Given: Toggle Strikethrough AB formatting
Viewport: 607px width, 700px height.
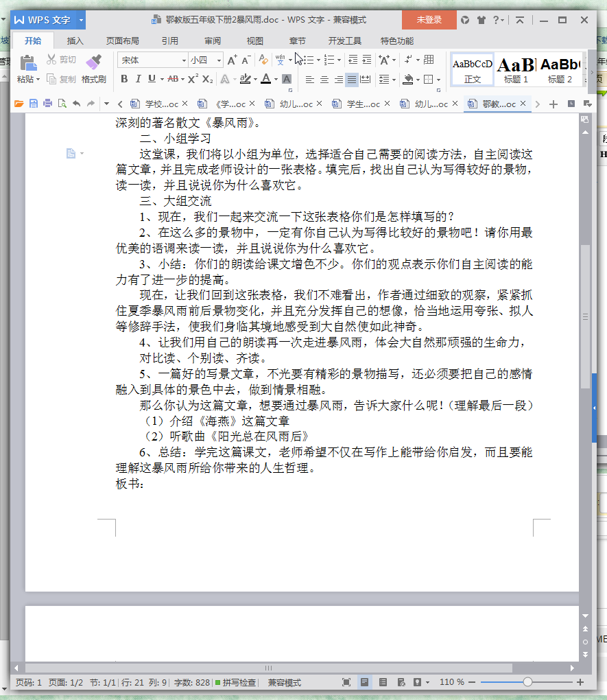Looking at the screenshot, I should tap(173, 79).
